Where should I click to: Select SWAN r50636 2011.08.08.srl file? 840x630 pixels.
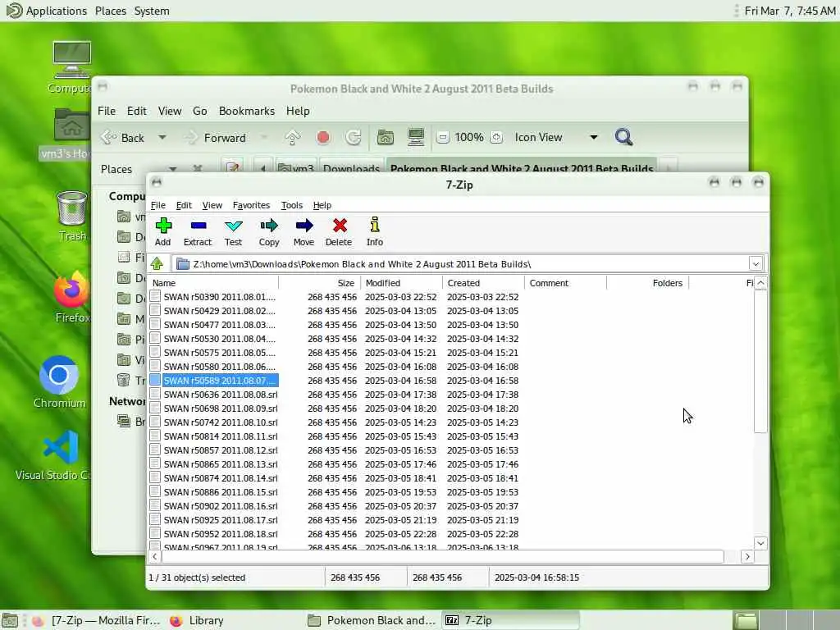click(x=221, y=395)
